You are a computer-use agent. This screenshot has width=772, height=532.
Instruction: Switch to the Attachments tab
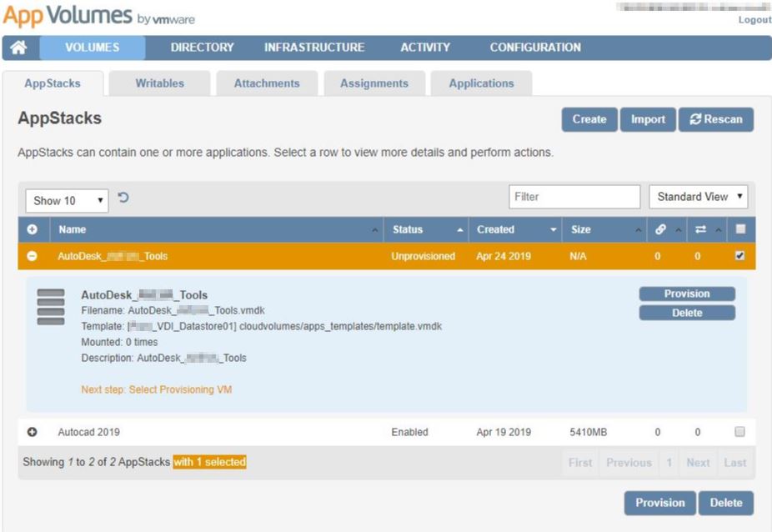(x=267, y=83)
